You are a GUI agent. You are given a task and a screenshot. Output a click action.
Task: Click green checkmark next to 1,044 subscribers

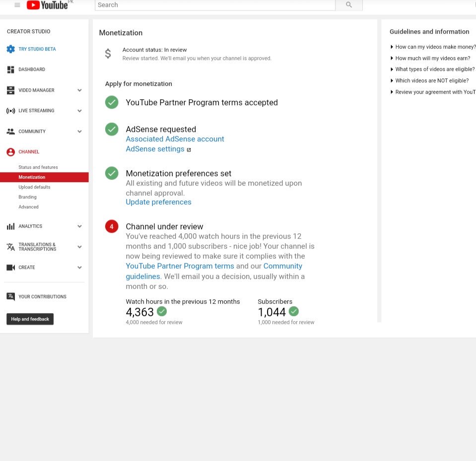pos(294,311)
